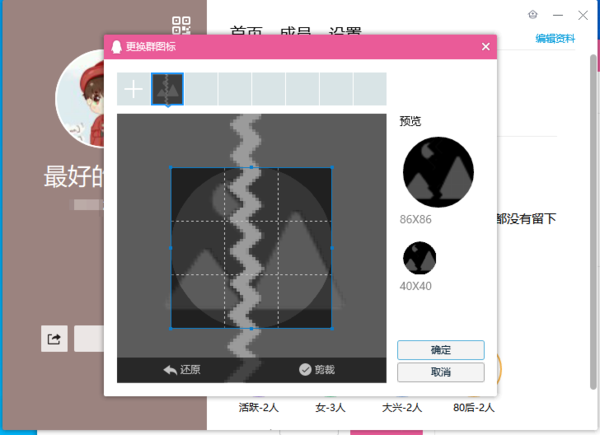Click the right-middle crop handle
This screenshot has width=600, height=435.
[x=332, y=248]
